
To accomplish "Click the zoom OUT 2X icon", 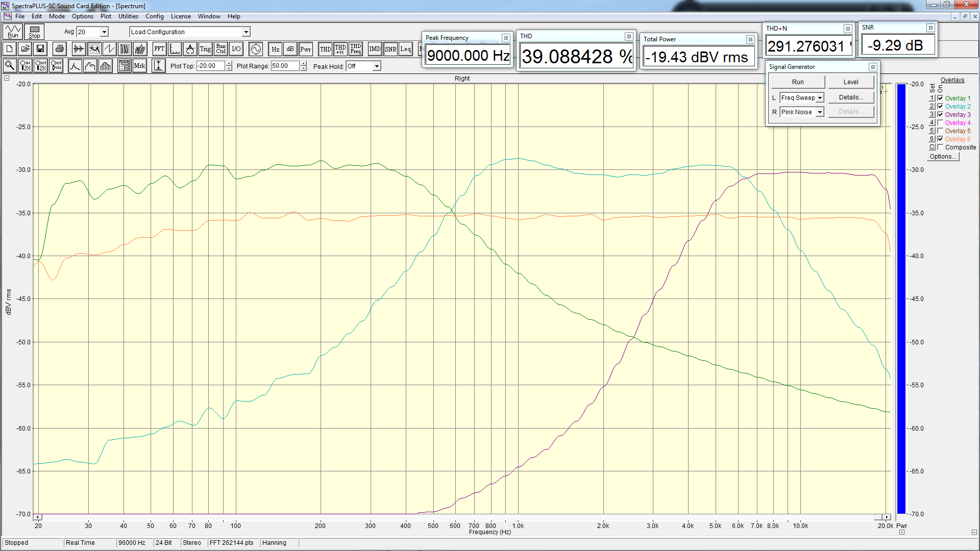I will [x=41, y=66].
